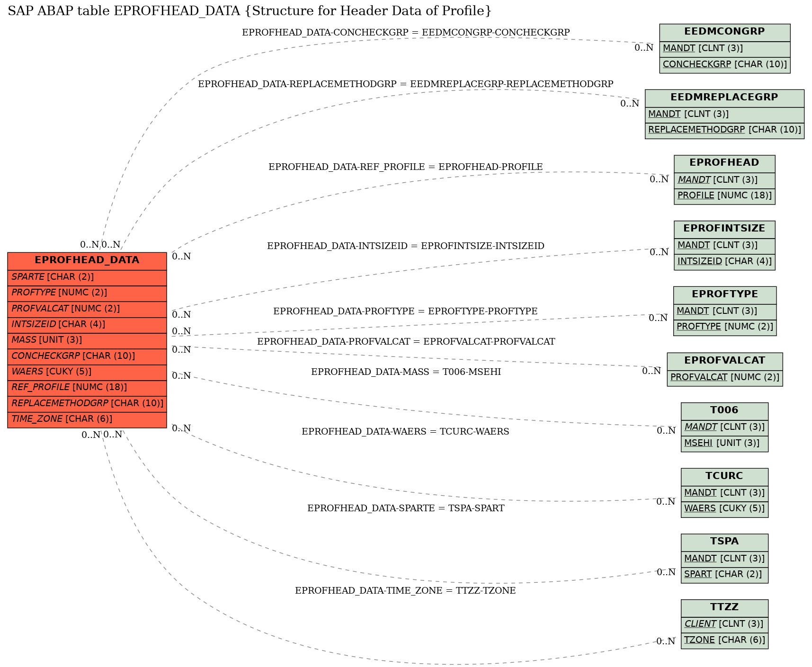
Task: Click the PROFTYPE = EPROFTYPE-PROFTYPE relation label
Action: (x=405, y=311)
